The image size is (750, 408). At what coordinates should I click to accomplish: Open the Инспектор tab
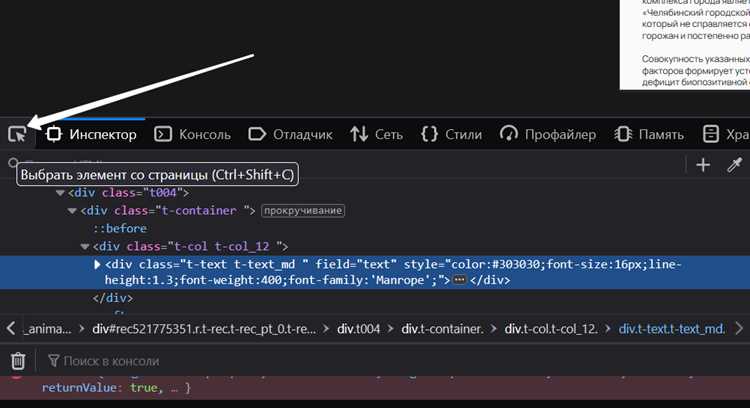point(91,134)
